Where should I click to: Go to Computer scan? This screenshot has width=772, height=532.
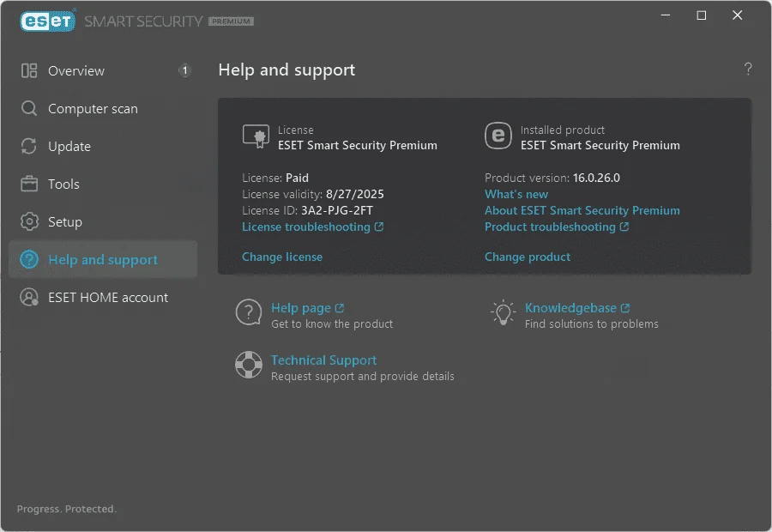(103, 108)
